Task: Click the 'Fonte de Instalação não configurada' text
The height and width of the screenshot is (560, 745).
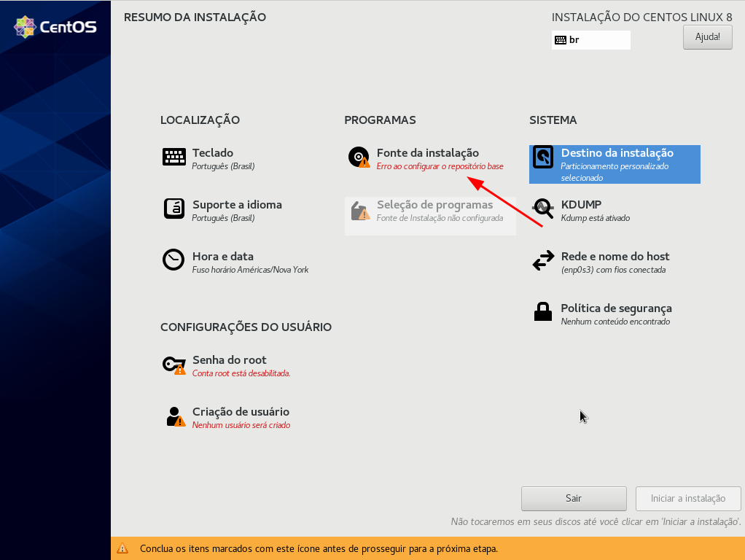Action: point(440,218)
